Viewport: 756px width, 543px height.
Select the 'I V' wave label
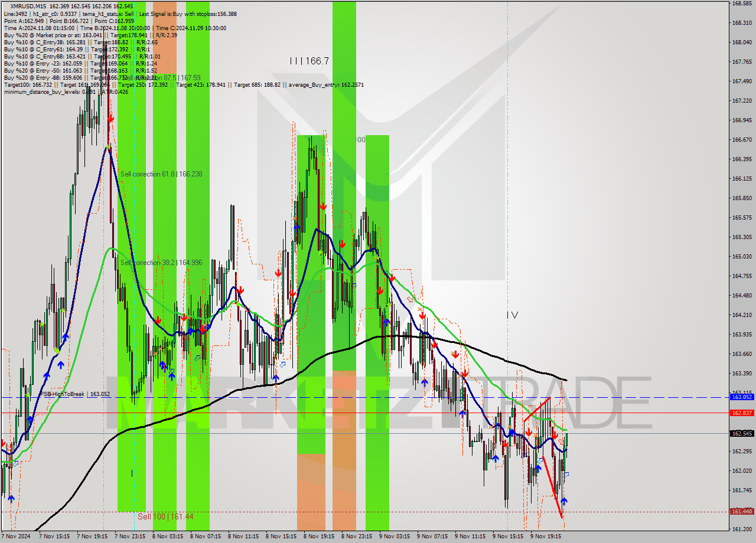[512, 316]
